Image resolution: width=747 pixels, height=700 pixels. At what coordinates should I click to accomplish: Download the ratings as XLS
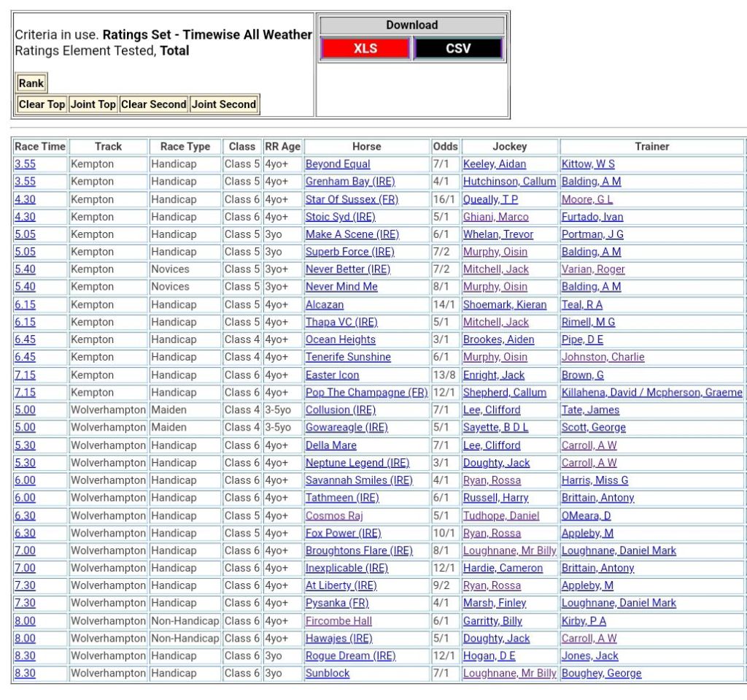point(365,49)
